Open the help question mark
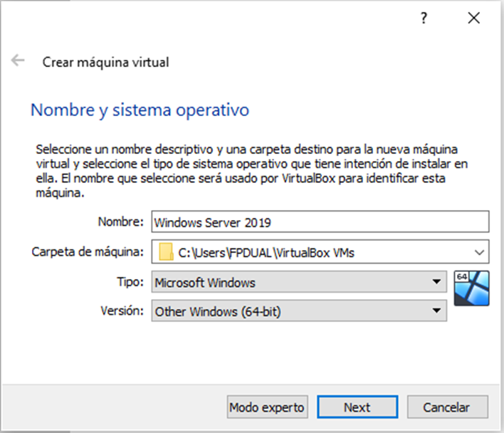Viewport: 504px width, 433px height. tap(424, 18)
